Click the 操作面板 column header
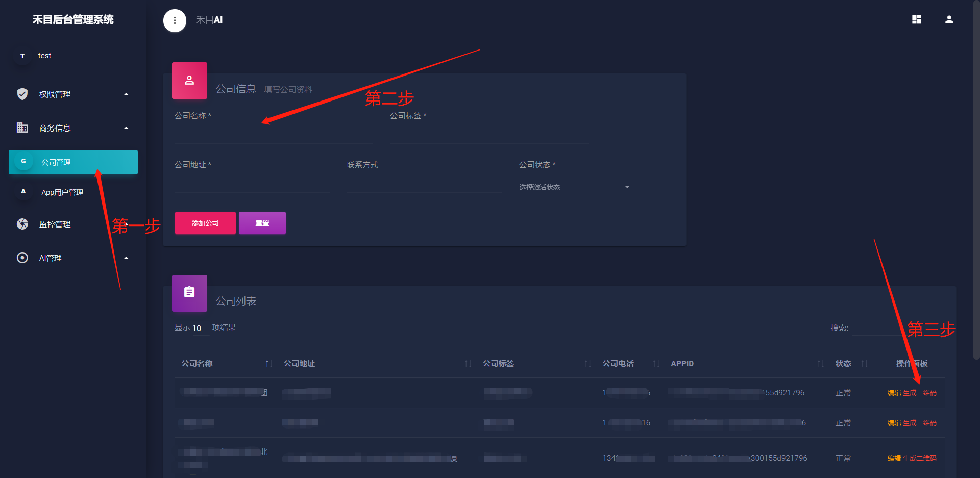980x478 pixels. [x=912, y=364]
